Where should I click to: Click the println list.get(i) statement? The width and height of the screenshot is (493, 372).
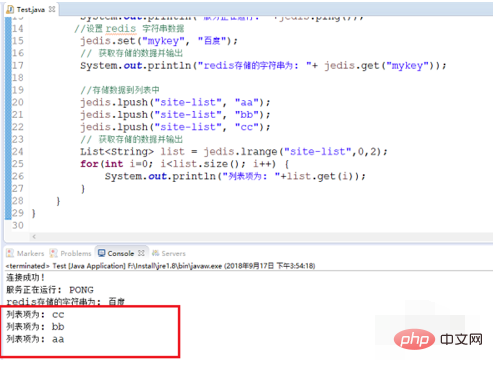coord(235,176)
